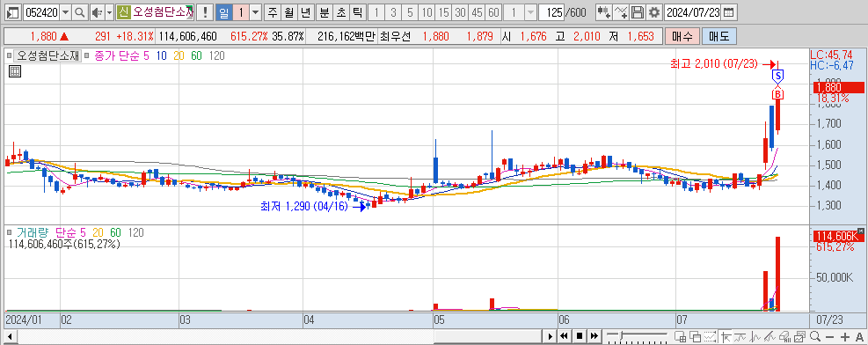The width and height of the screenshot is (868, 345).
Task: Click the add candlestick chart icon
Action: tap(604, 12)
